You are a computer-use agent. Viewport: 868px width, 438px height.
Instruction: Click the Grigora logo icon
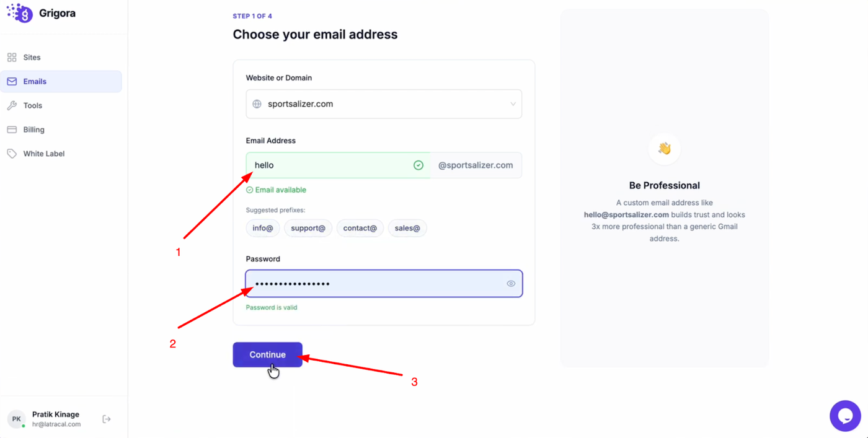(20, 13)
